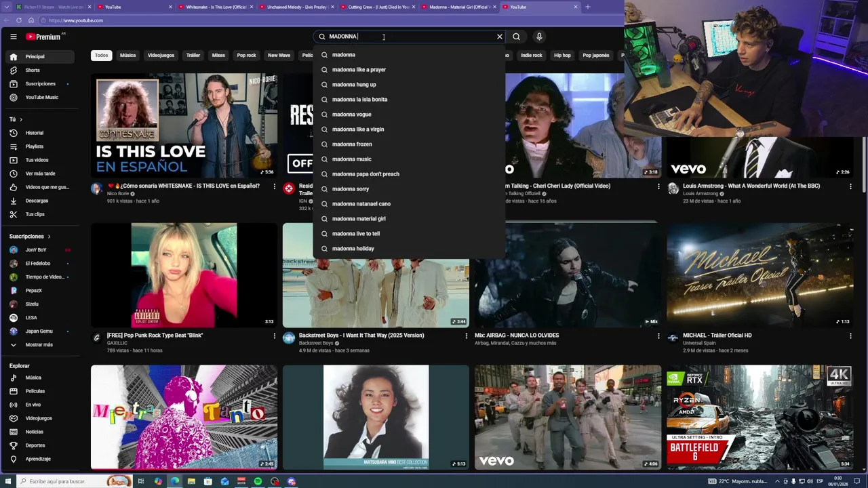Screen dimensions: 868x488
Task: Open the YouTube guide hamburger menu
Action: click(13, 37)
